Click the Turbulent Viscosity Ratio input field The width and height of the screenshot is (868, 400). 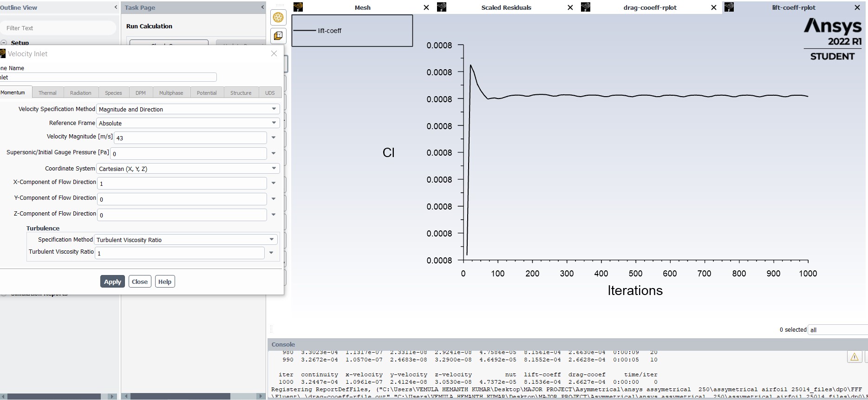tap(180, 253)
